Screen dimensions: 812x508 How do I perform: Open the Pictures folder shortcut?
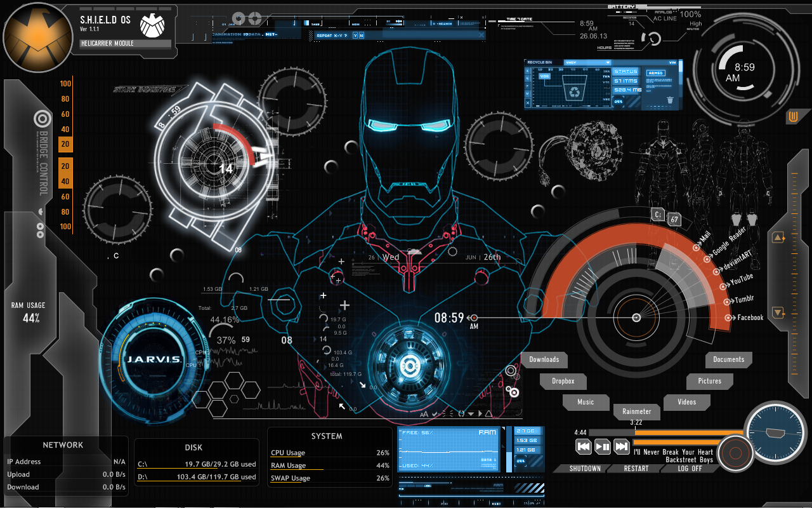click(710, 381)
